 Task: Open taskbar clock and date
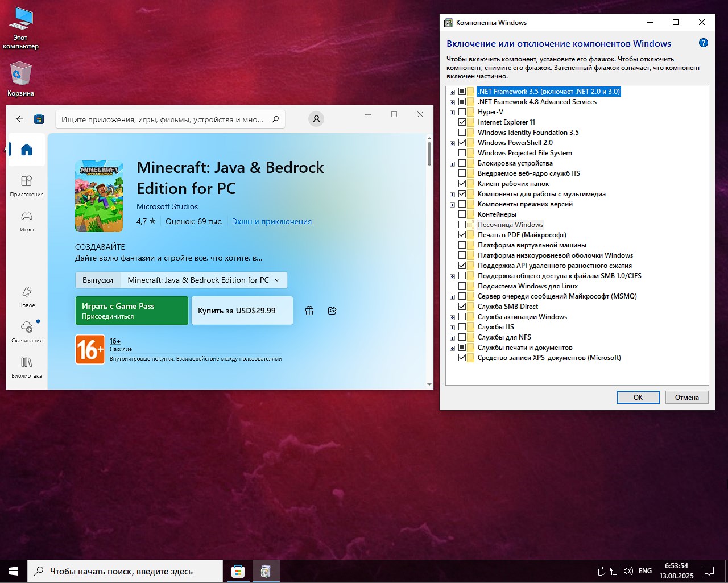coord(677,571)
